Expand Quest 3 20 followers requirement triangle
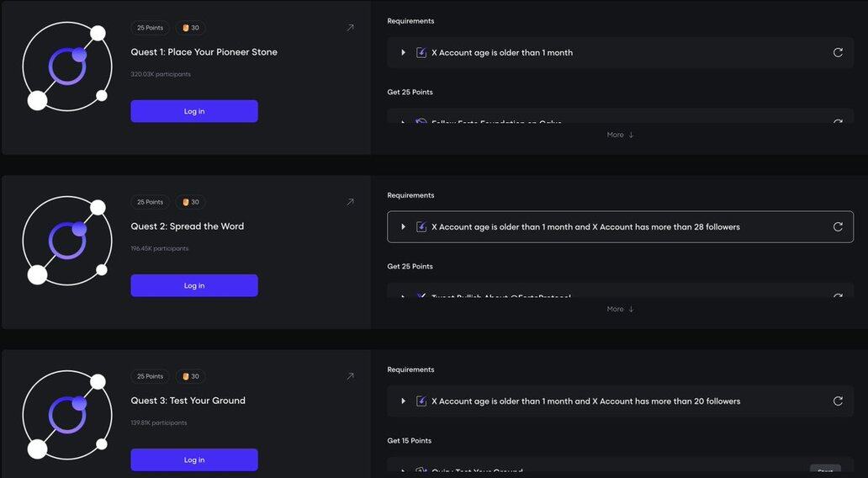Screen dimensions: 868x478 coord(404,401)
